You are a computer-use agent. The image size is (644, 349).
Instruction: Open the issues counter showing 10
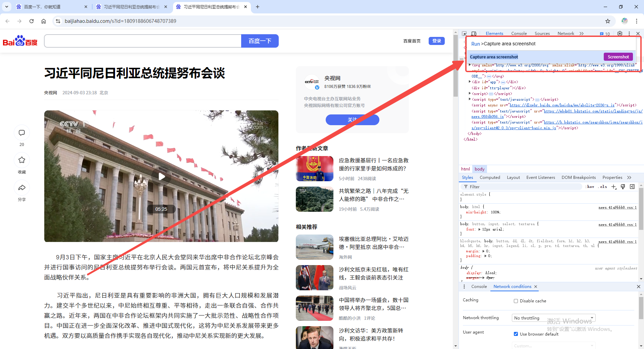point(605,34)
